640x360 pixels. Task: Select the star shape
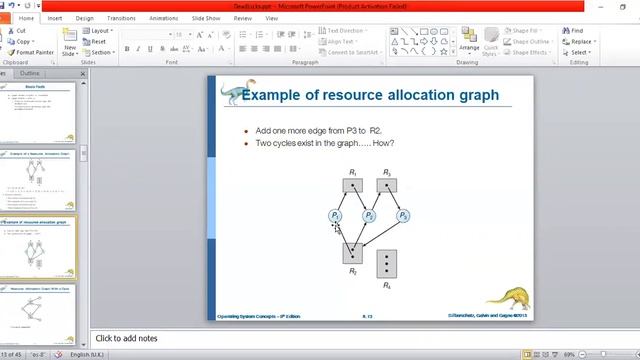(444, 51)
